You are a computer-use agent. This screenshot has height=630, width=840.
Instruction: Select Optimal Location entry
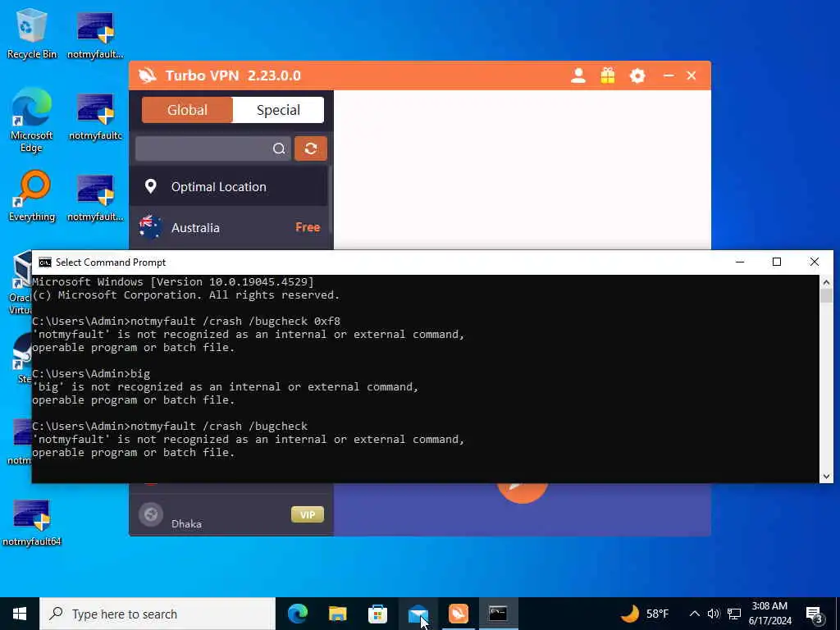(x=228, y=186)
